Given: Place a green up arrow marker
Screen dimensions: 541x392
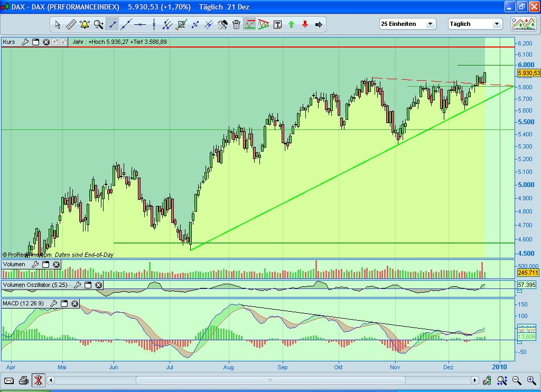Looking at the screenshot, I should (291, 24).
